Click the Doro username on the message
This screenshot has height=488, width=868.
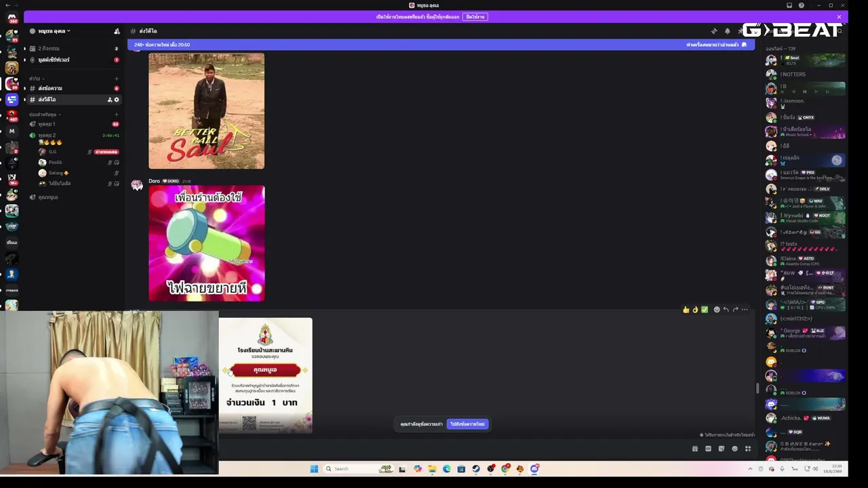(154, 181)
